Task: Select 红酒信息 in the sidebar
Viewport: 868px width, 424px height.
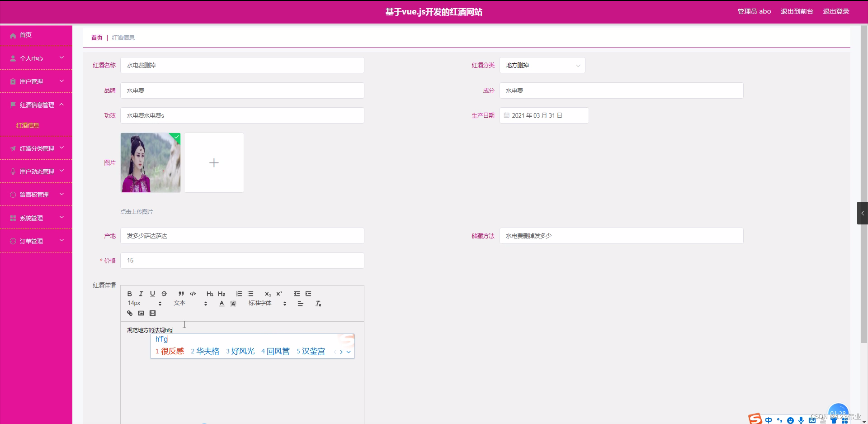Action: coord(29,125)
